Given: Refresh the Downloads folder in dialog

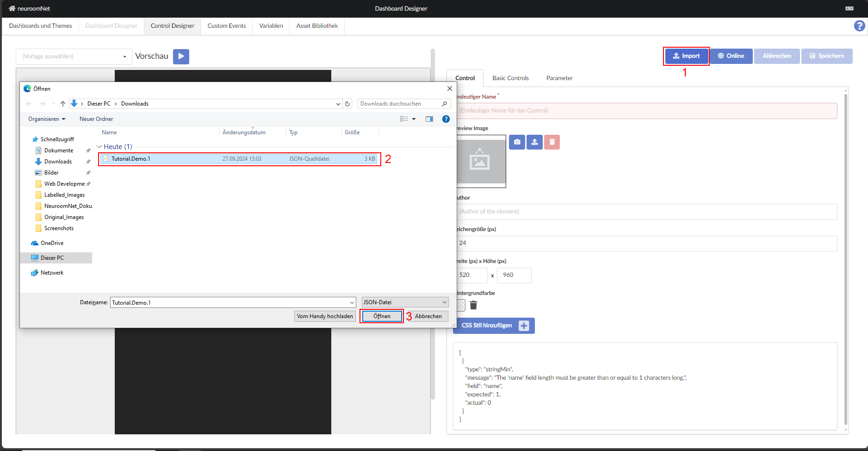Looking at the screenshot, I should coord(347,104).
